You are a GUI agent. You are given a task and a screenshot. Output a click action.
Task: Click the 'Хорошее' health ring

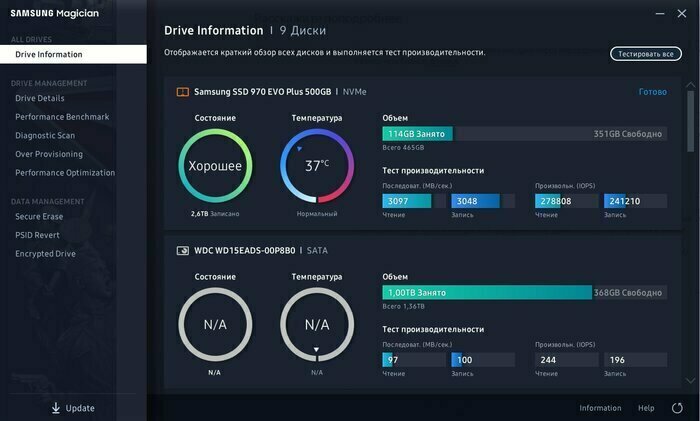coord(215,166)
